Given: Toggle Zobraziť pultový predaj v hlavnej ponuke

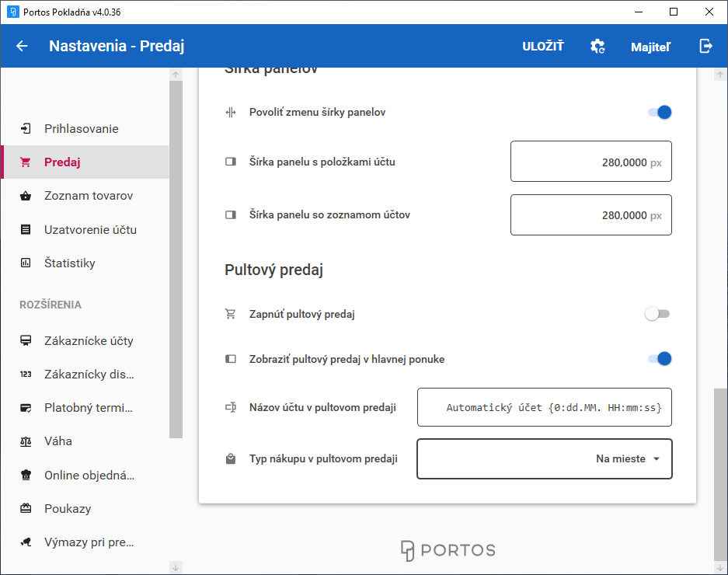Looking at the screenshot, I should (x=659, y=358).
